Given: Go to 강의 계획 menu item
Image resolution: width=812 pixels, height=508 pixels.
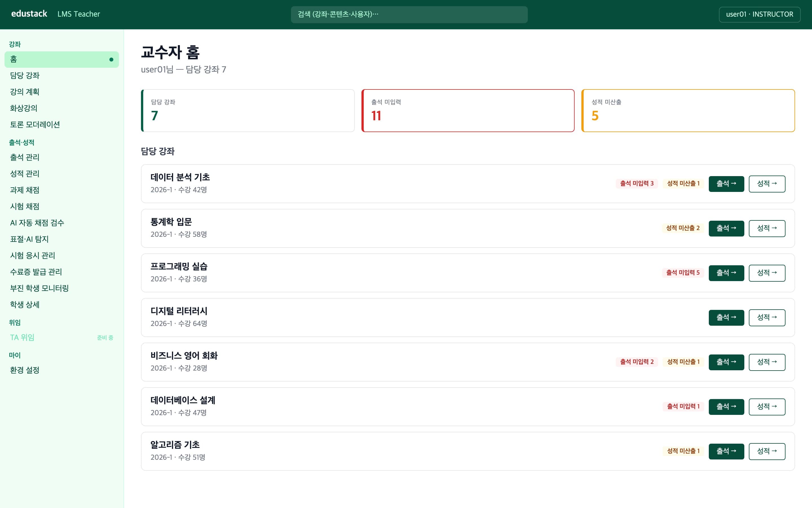Looking at the screenshot, I should (x=62, y=92).
